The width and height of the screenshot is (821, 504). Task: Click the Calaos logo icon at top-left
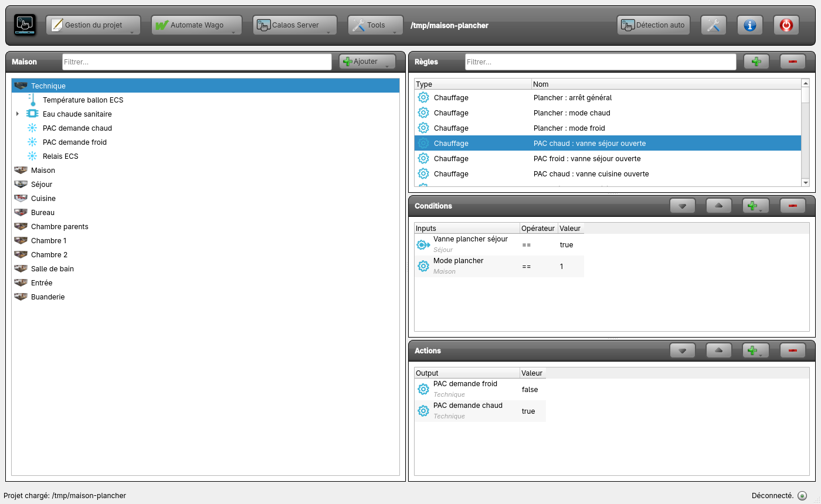coord(25,25)
